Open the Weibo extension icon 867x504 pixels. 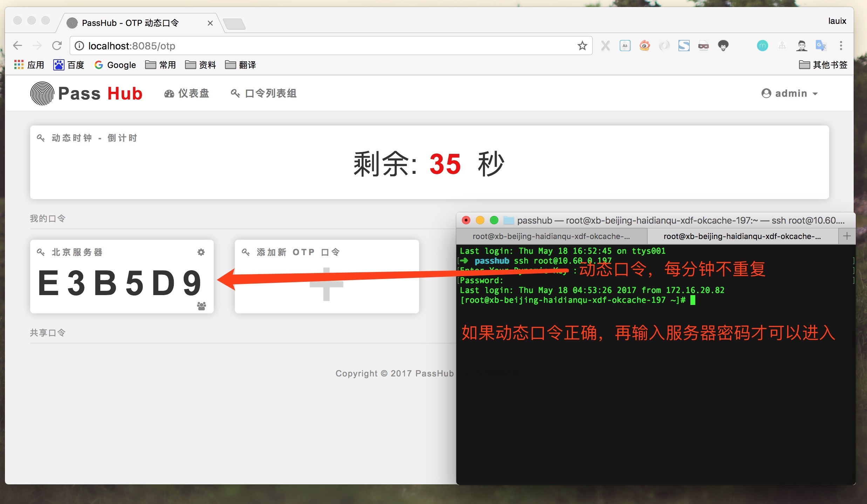(x=644, y=46)
